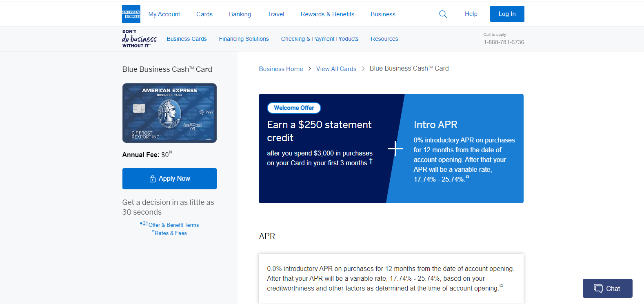This screenshot has height=304, width=644.
Task: Click the chat bubble icon
Action: [x=598, y=288]
